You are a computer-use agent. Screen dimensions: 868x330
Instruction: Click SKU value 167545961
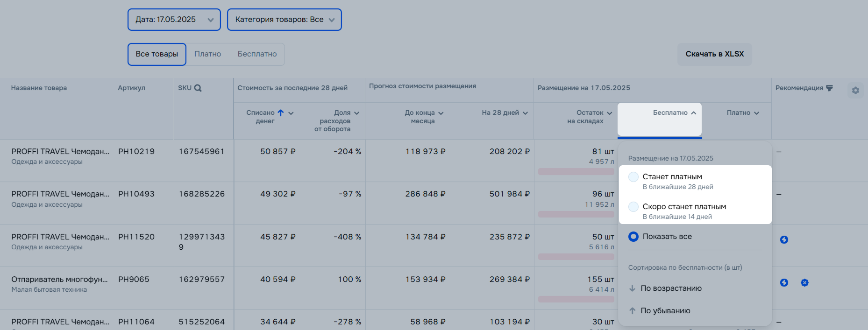click(201, 151)
